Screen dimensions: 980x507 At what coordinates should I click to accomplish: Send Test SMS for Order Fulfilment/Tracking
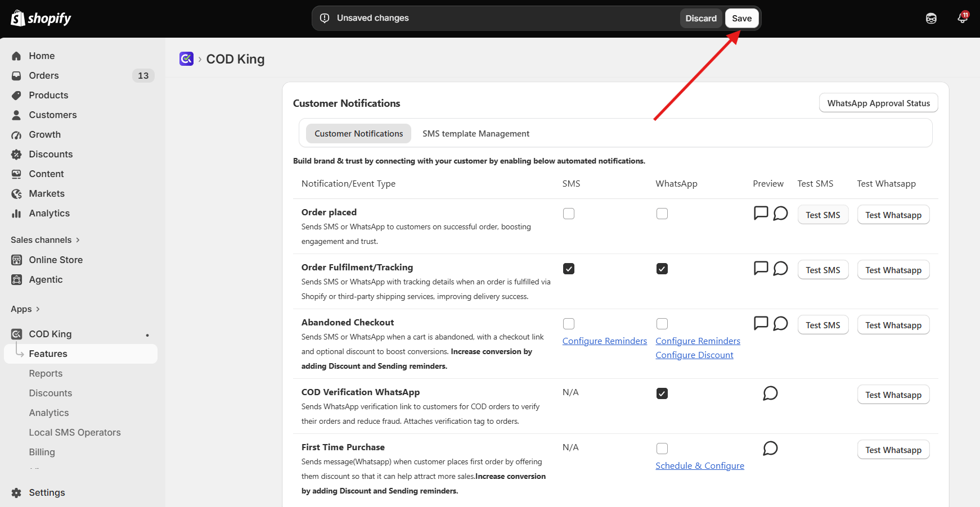pos(823,270)
